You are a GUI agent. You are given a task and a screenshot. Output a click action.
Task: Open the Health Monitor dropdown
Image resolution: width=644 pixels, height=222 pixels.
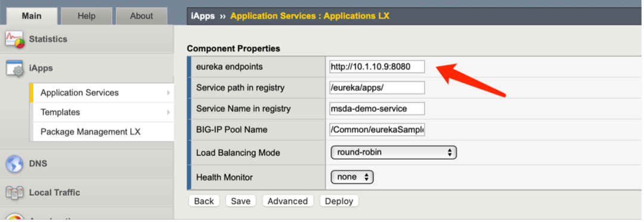352,177
